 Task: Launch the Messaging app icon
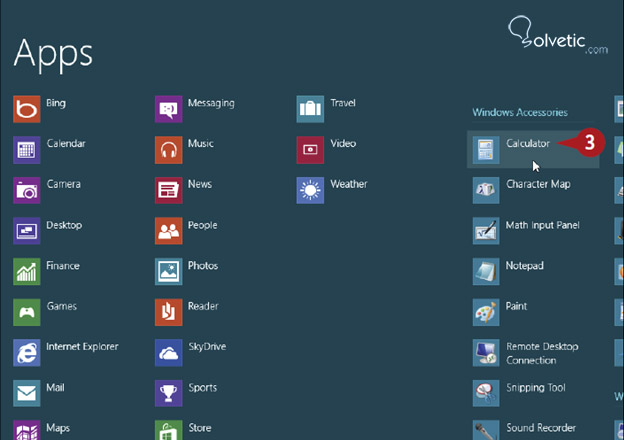click(169, 109)
